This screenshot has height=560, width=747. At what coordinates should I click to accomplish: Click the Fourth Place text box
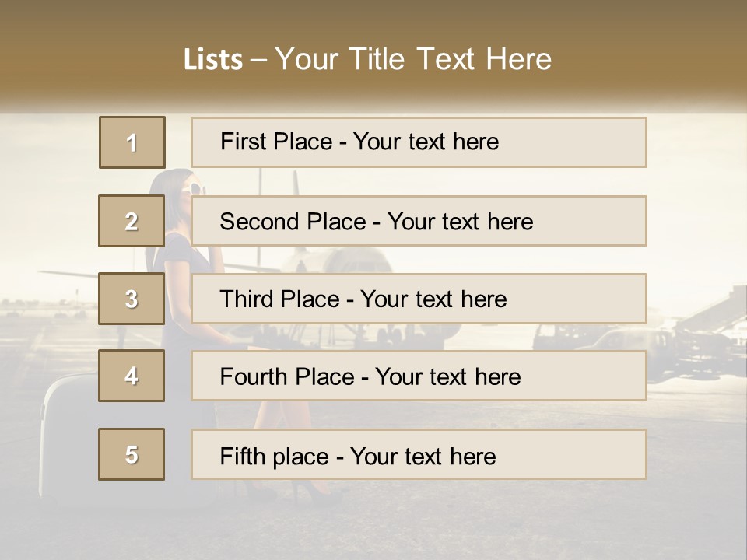pyautogui.click(x=419, y=376)
